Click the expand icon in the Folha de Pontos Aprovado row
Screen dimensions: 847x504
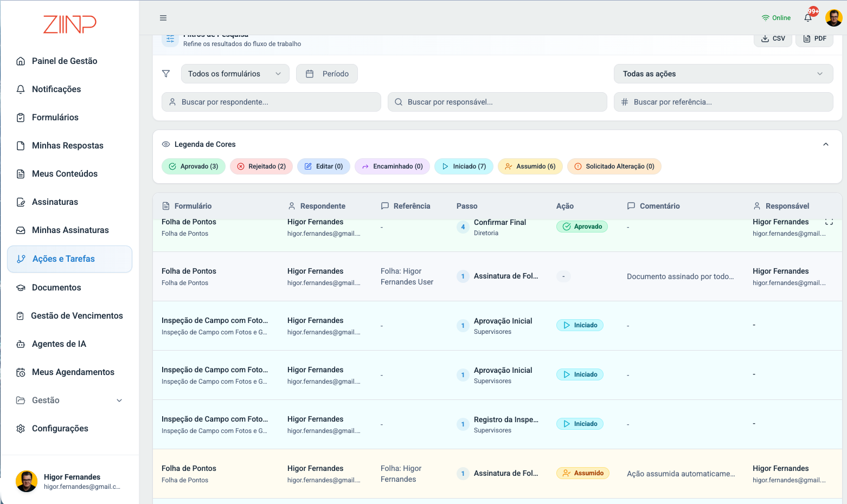(x=829, y=222)
